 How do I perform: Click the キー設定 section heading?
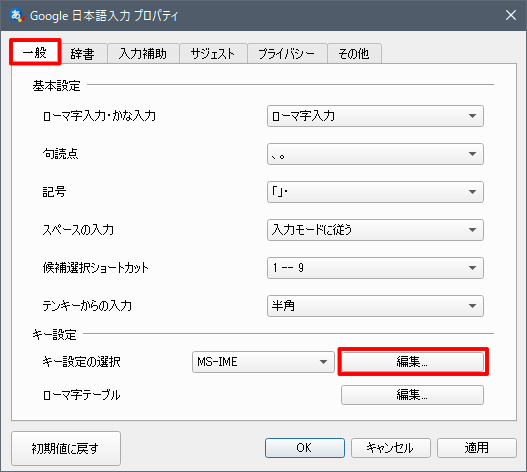pos(54,335)
